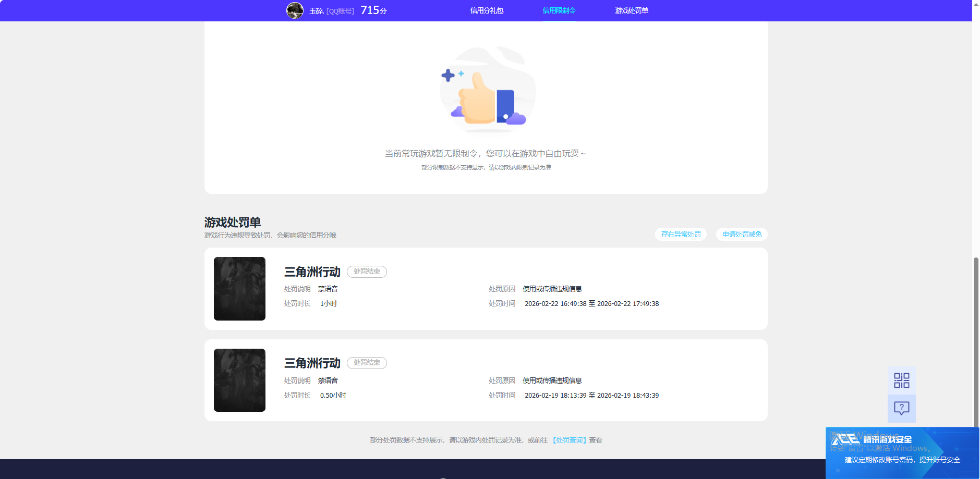Click 处罚结束 badge on the 1小时 record

(367, 272)
